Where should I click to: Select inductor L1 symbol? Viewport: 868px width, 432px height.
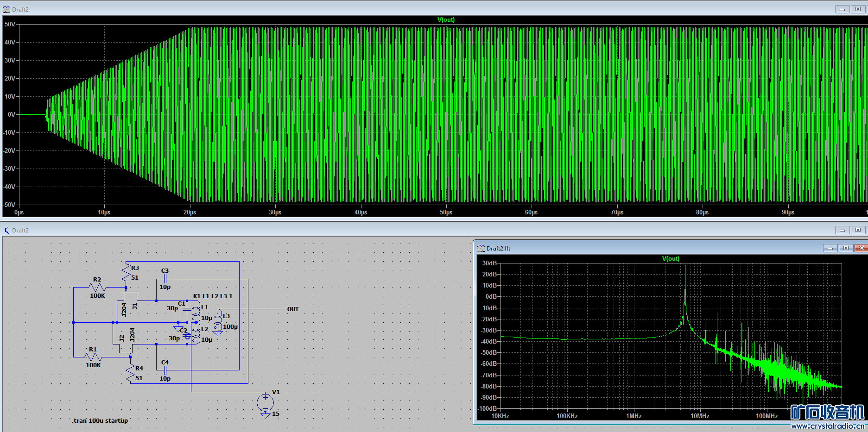click(x=196, y=311)
